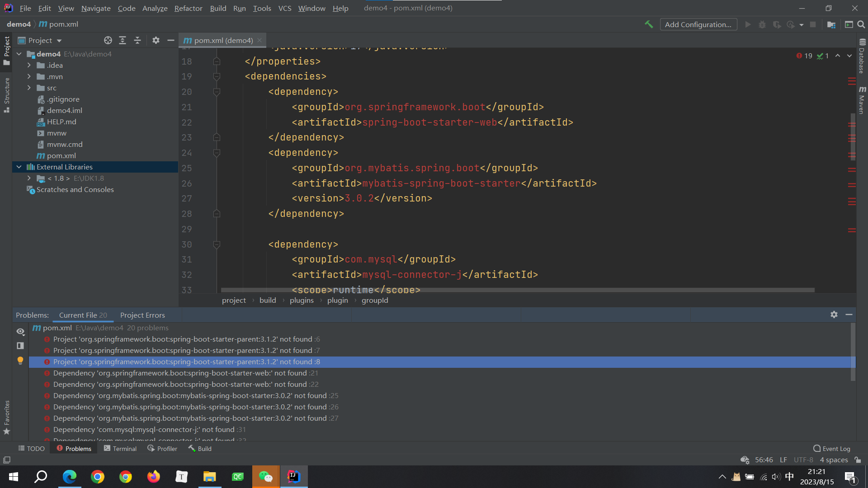Open the Database tool window
Viewport: 868px width, 488px height.
(862, 56)
